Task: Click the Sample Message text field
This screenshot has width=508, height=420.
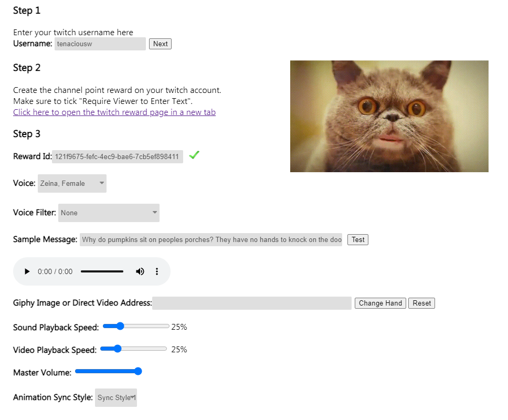Action: click(211, 240)
